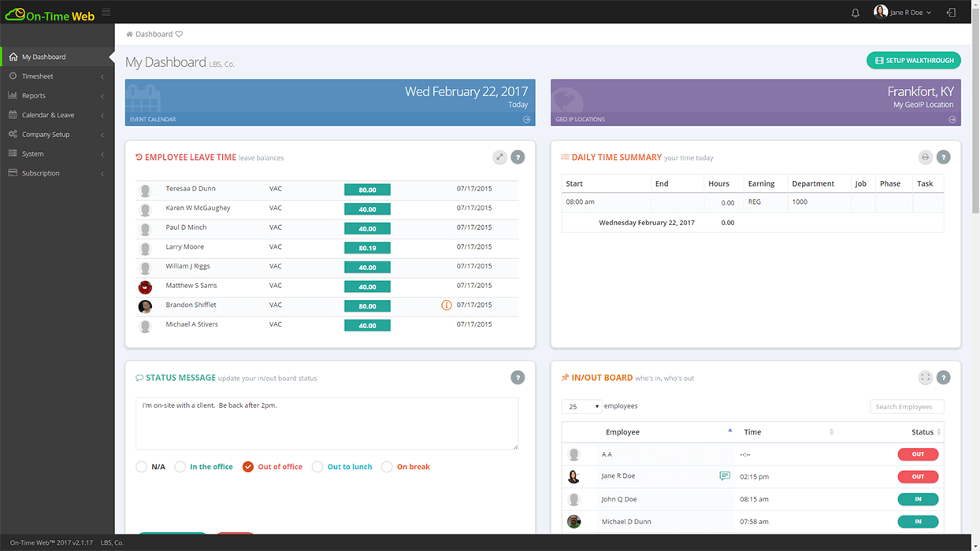
Task: Open the notifications bell icon
Action: tap(855, 12)
